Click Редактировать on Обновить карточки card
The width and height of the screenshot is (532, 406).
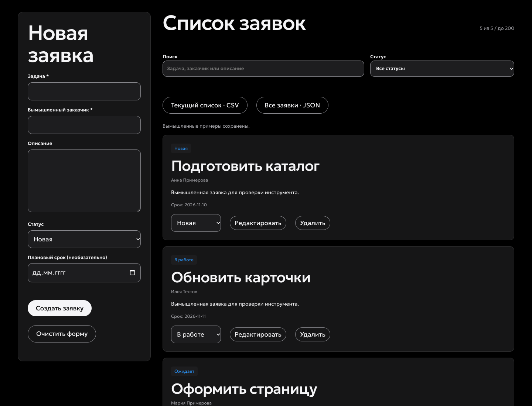coord(258,334)
